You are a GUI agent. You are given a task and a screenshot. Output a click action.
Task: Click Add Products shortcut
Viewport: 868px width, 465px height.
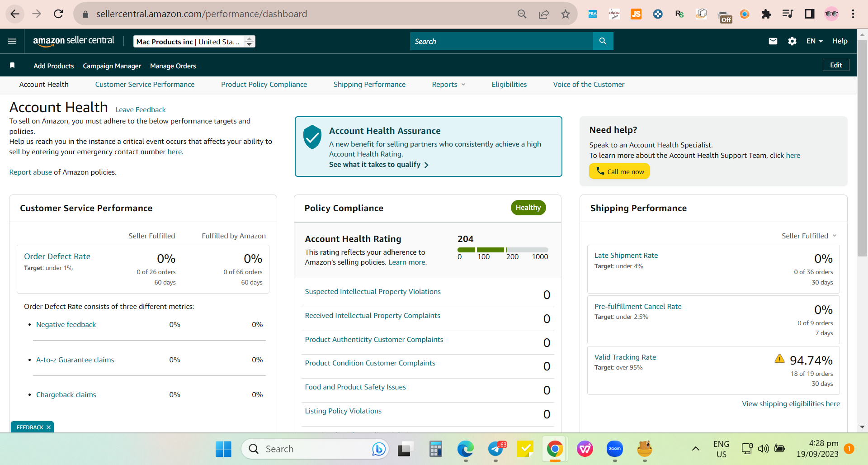(x=54, y=66)
